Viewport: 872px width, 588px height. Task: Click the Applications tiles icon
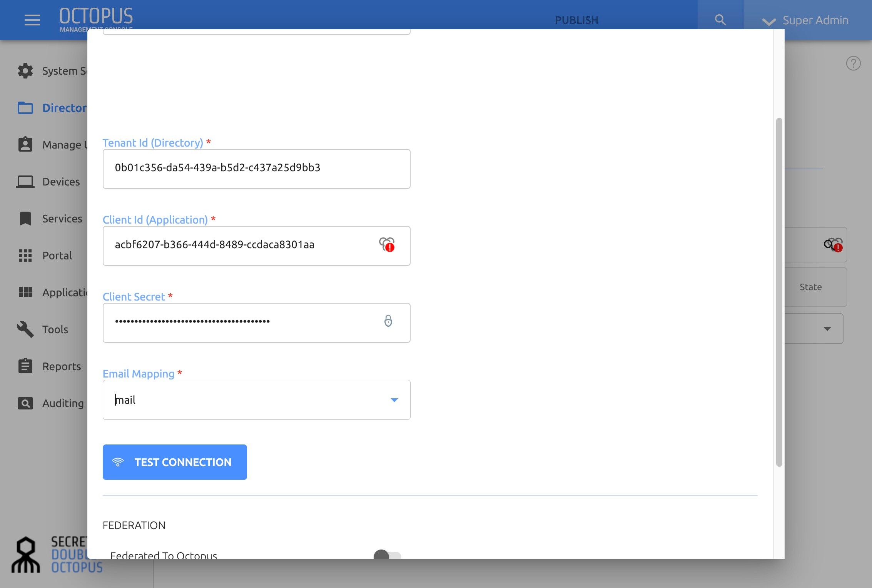click(x=26, y=292)
